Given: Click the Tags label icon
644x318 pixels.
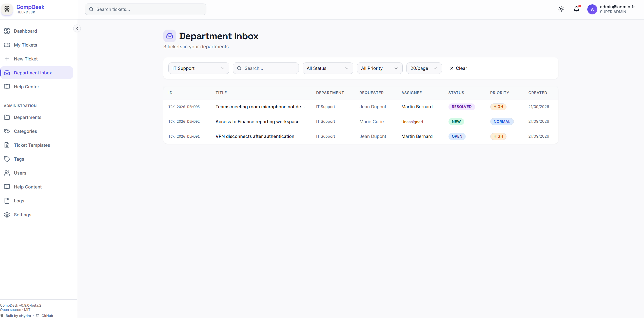Looking at the screenshot, I should click(7, 159).
